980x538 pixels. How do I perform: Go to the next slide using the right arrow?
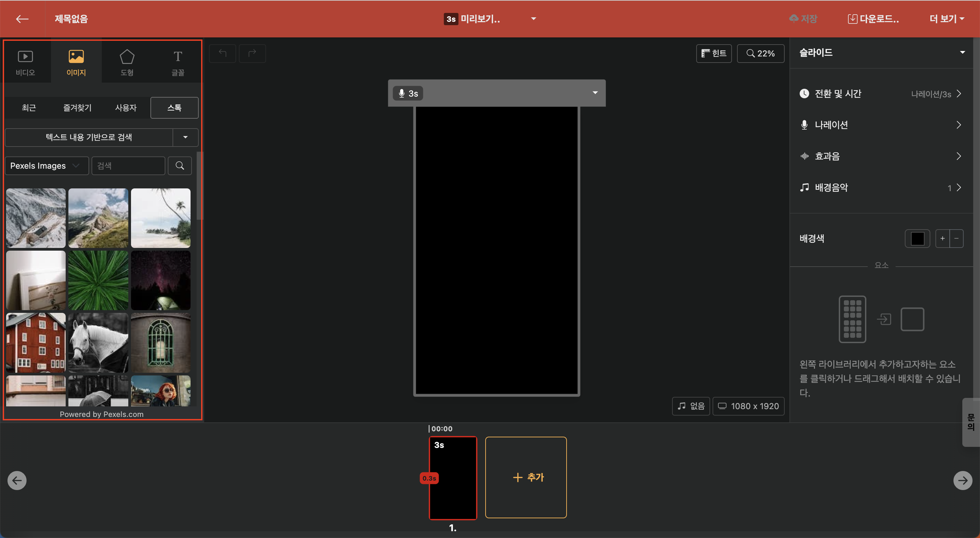(963, 481)
